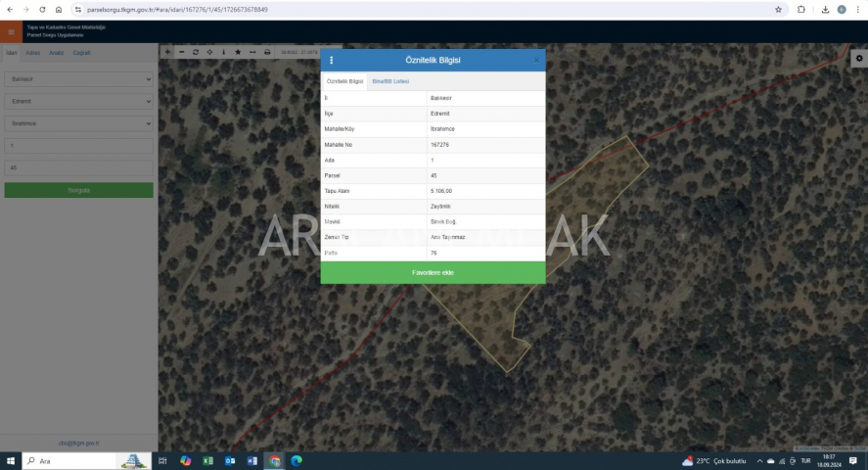Zoom in with the map plus icon
Viewport: 868px width, 470px height.
(x=167, y=52)
